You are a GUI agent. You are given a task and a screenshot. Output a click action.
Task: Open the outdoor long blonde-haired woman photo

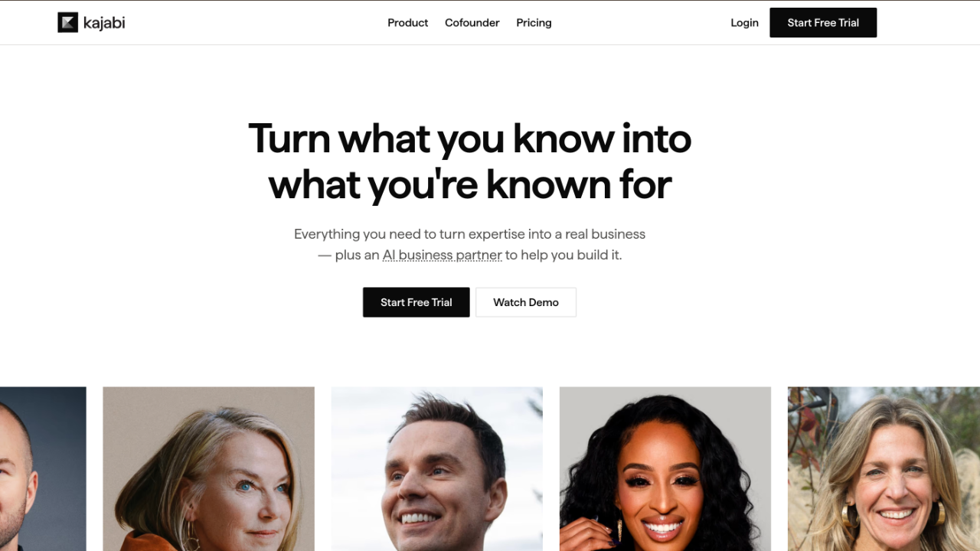[x=884, y=468]
